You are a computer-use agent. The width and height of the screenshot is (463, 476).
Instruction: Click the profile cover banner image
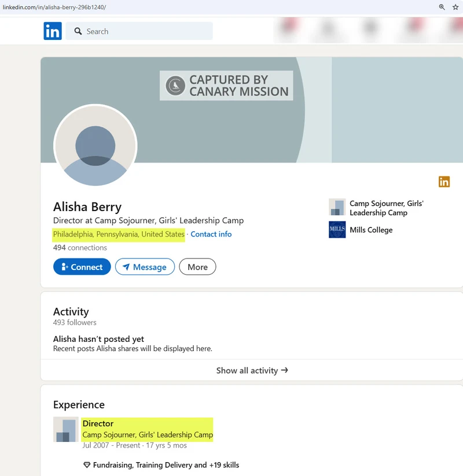coord(252,110)
